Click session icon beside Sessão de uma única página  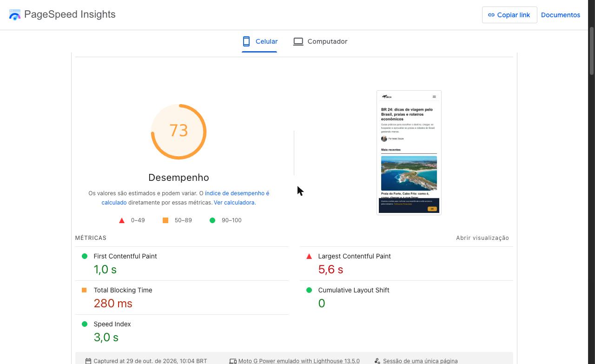(377, 361)
